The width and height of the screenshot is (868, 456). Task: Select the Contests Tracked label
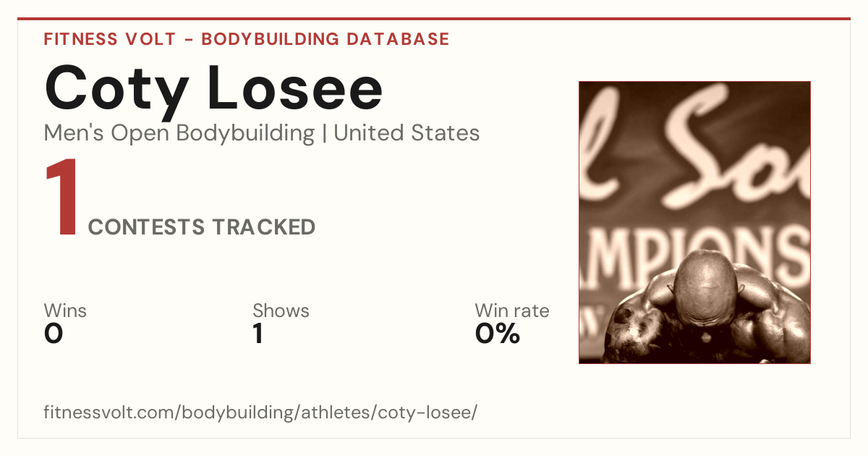tap(201, 227)
